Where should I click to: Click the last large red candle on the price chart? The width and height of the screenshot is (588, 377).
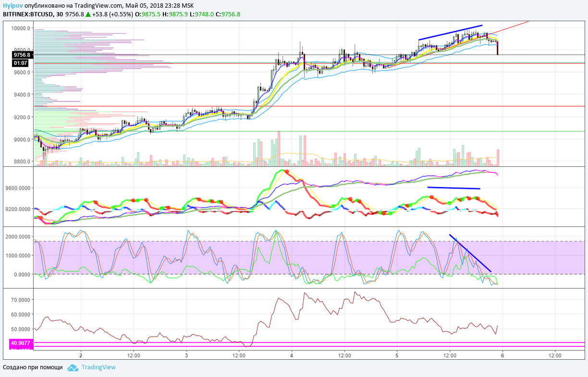(497, 48)
